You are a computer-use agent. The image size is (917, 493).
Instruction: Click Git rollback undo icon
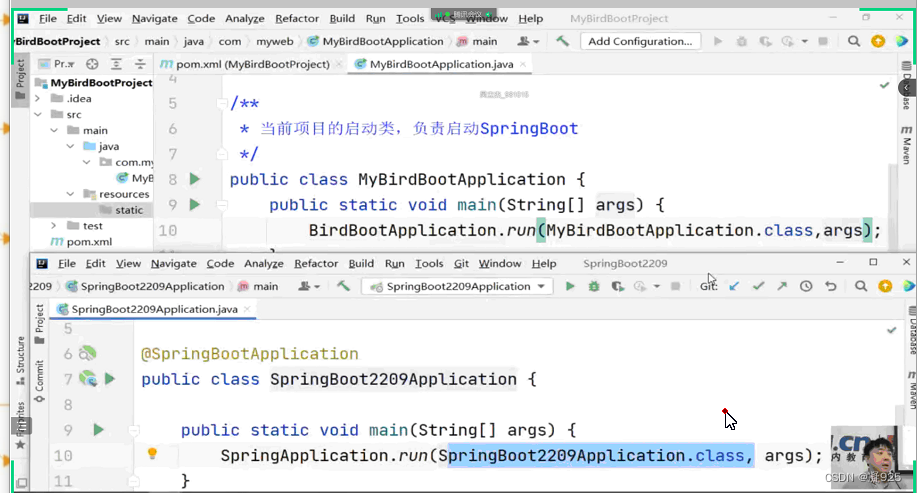click(x=830, y=287)
